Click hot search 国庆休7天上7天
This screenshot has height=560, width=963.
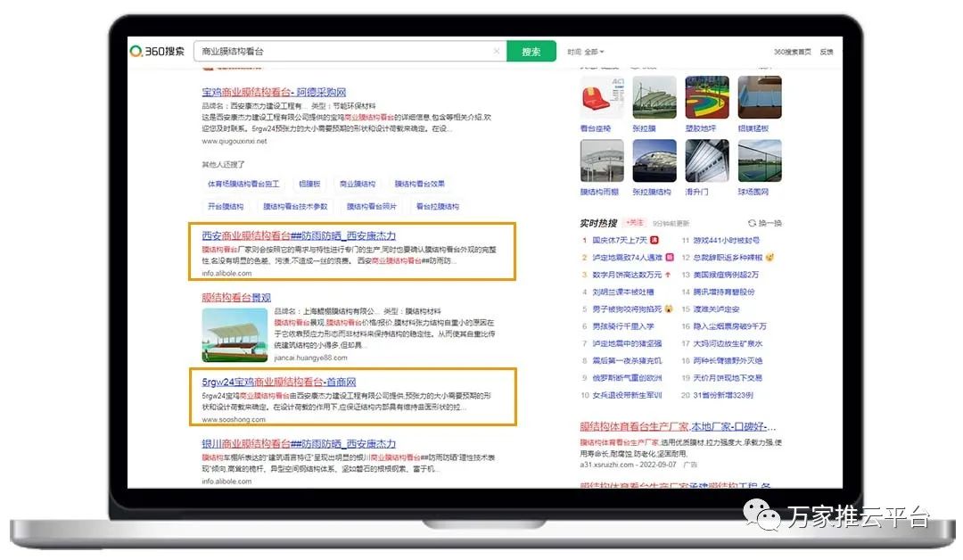tap(620, 240)
